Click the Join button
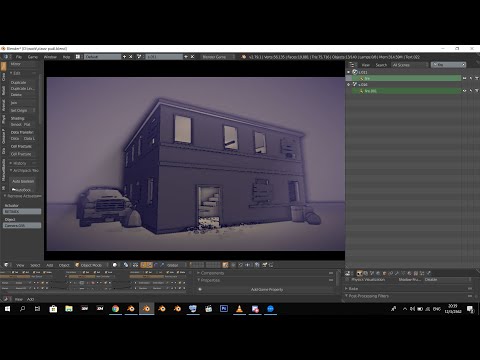This screenshot has width=480, height=360. coord(23,103)
